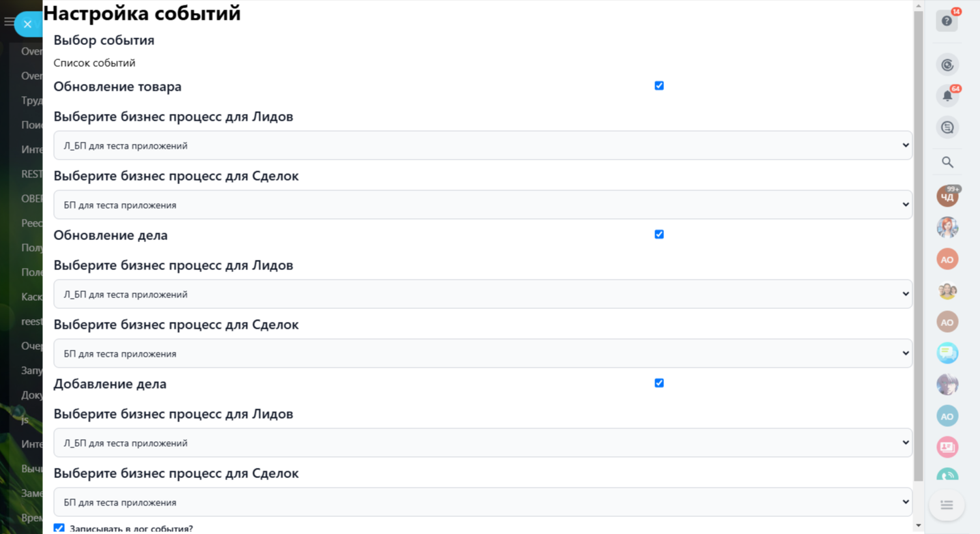The height and width of the screenshot is (534, 980).
Task: Select the REST item in left menu
Action: coord(31,174)
